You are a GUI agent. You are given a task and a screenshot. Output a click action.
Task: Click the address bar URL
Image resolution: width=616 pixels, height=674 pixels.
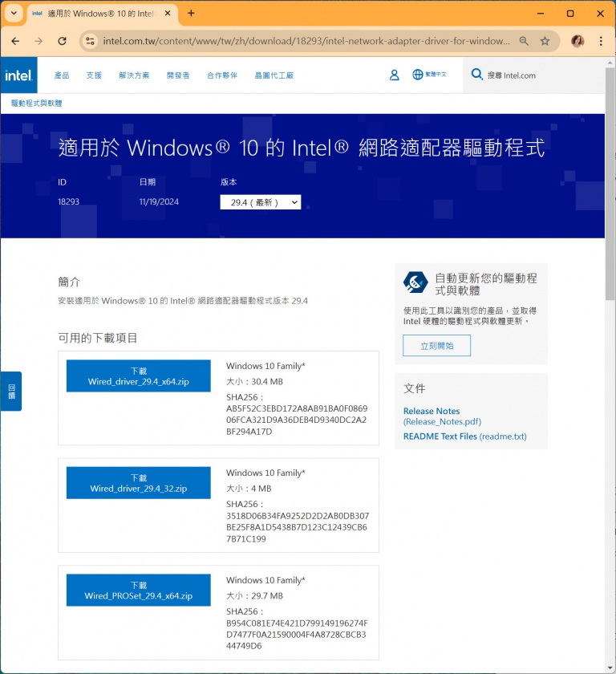pos(306,41)
